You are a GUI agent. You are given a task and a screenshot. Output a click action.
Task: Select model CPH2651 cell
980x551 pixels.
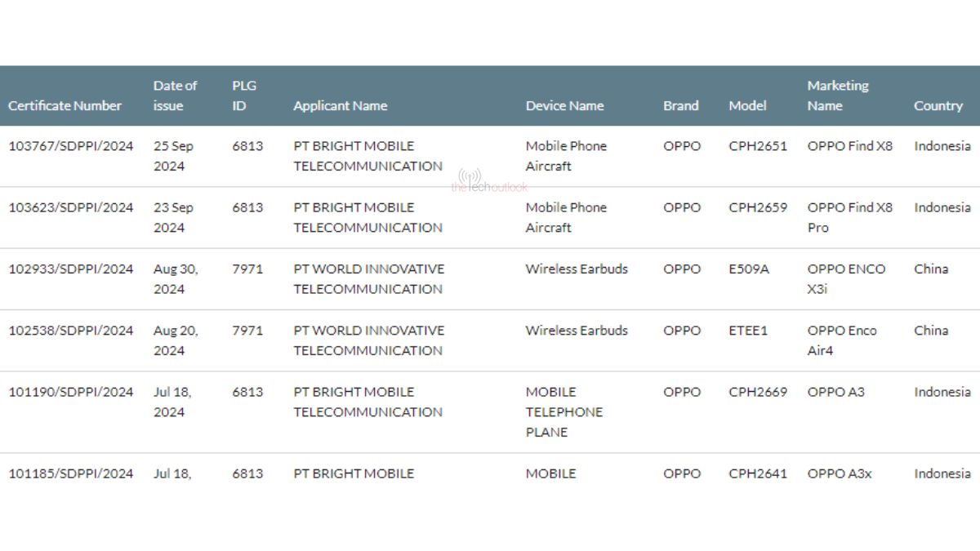coord(758,146)
